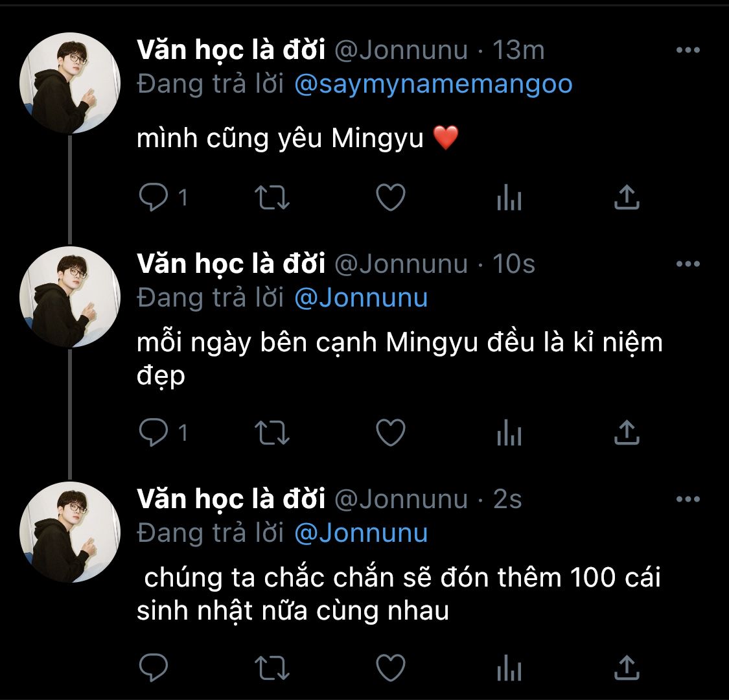Open more options on the 2s tweet
Screen dimensions: 729x700
(688, 500)
